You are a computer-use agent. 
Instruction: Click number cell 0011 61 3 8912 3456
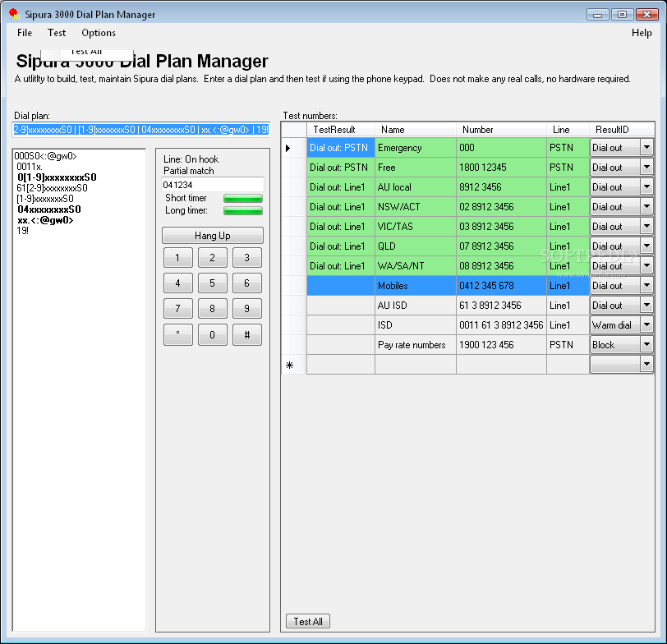(x=502, y=325)
